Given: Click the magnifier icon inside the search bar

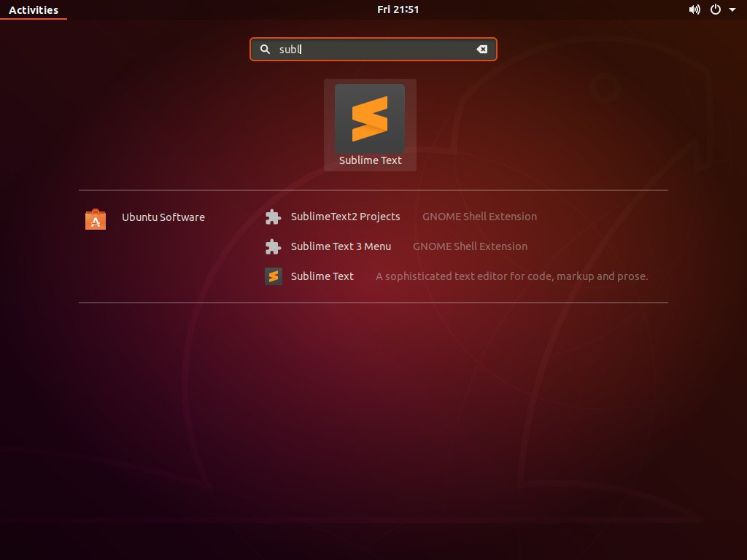Looking at the screenshot, I should click(x=265, y=49).
